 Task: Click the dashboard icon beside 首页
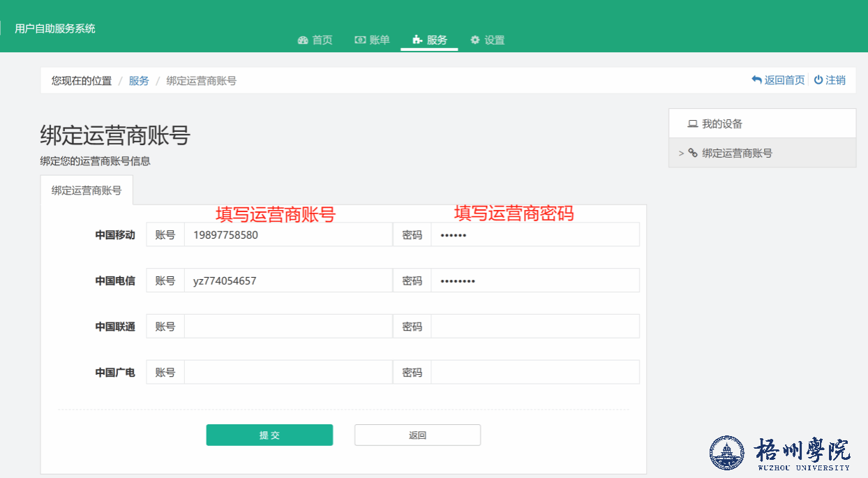pos(303,40)
